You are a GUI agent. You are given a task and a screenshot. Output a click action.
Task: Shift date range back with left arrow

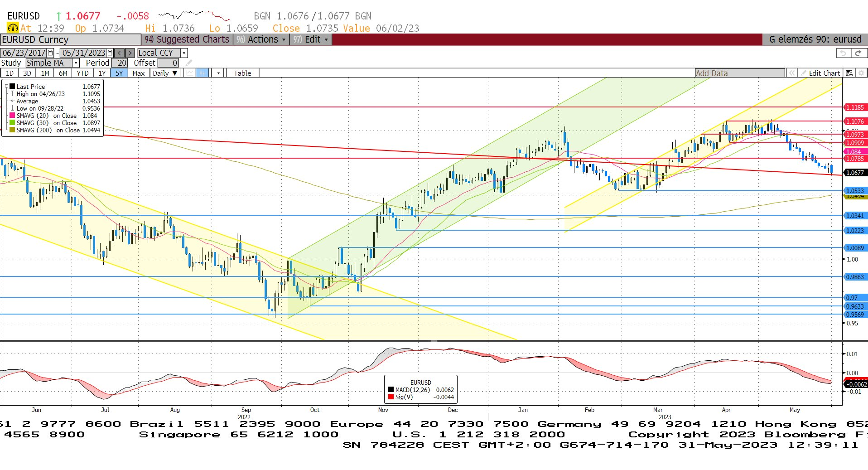(119, 53)
